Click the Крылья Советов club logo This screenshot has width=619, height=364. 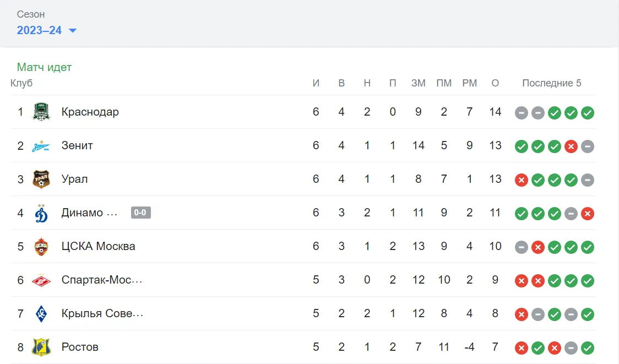tap(41, 314)
